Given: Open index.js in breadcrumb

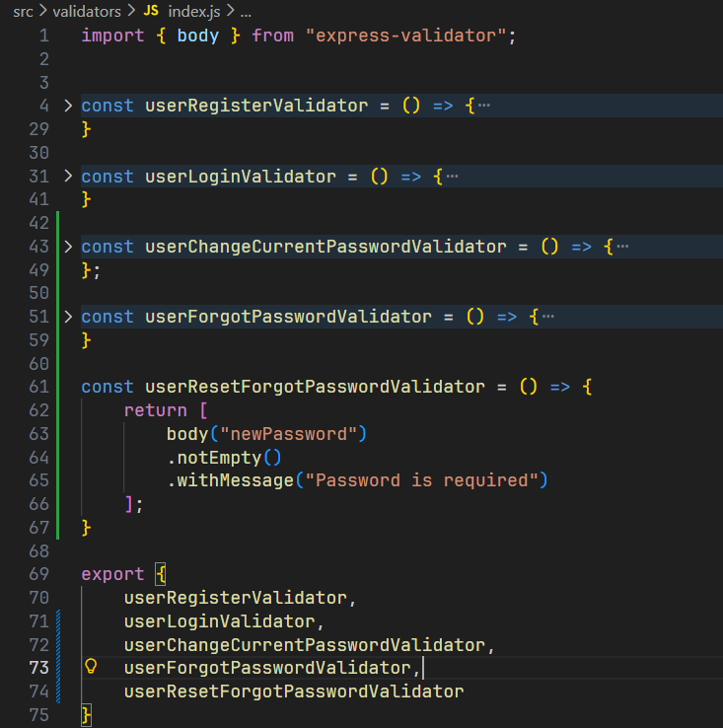Looking at the screenshot, I should tap(194, 11).
